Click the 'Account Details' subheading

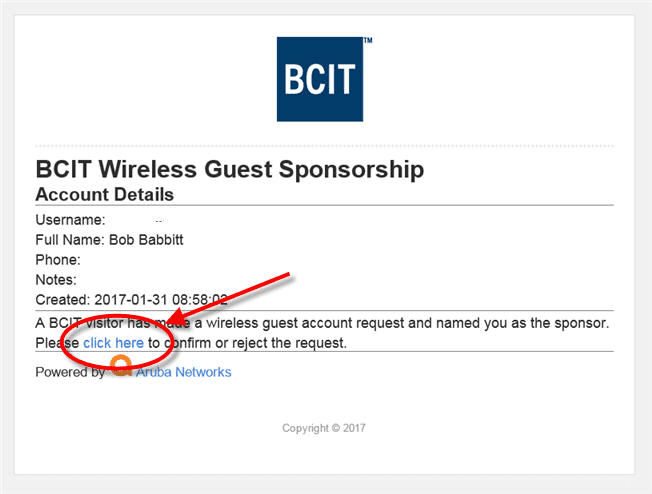[x=104, y=195]
